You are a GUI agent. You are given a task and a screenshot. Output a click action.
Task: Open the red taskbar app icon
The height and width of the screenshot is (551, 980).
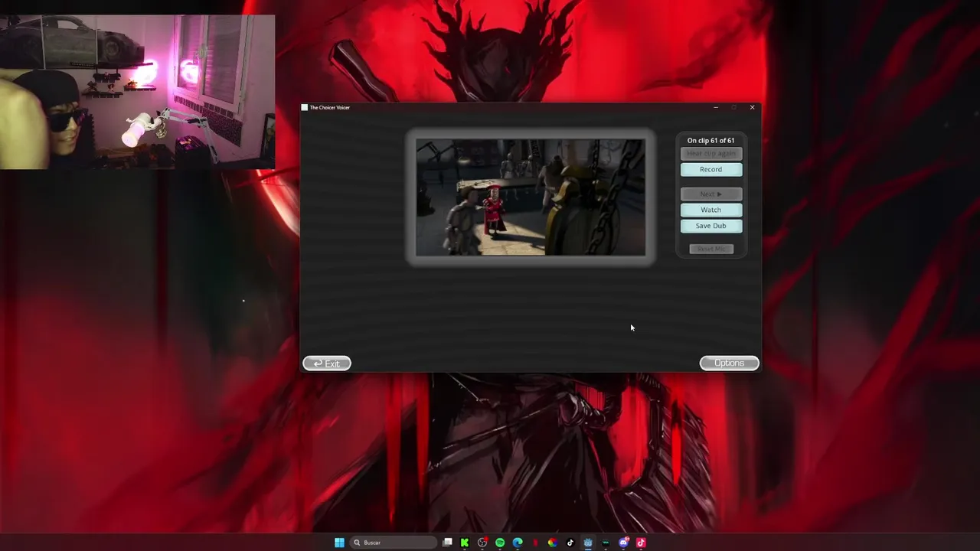tap(535, 543)
